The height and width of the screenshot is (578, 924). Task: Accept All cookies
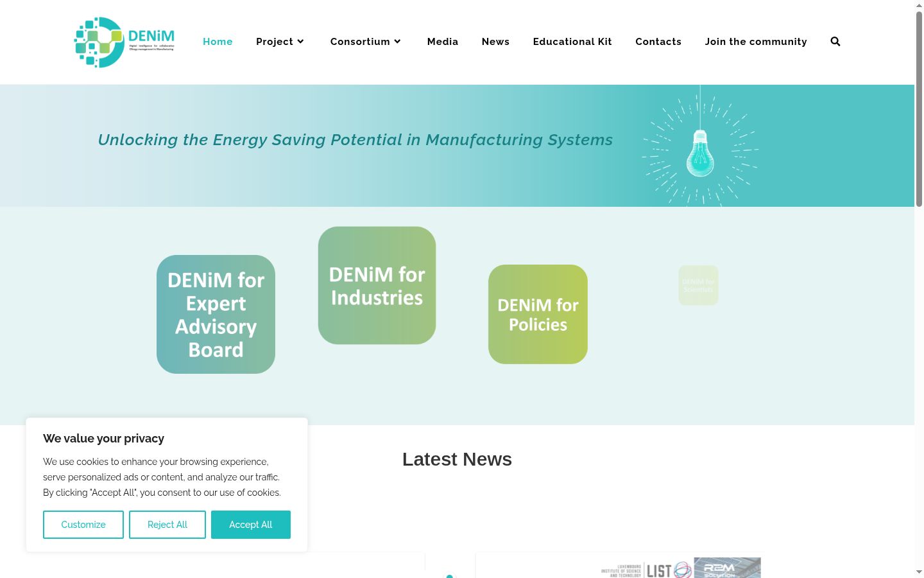[251, 525]
